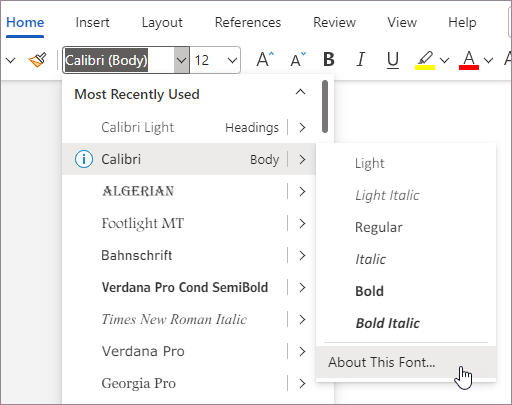Switch to the Home tab
Screen dimensions: 512x405
click(x=25, y=23)
